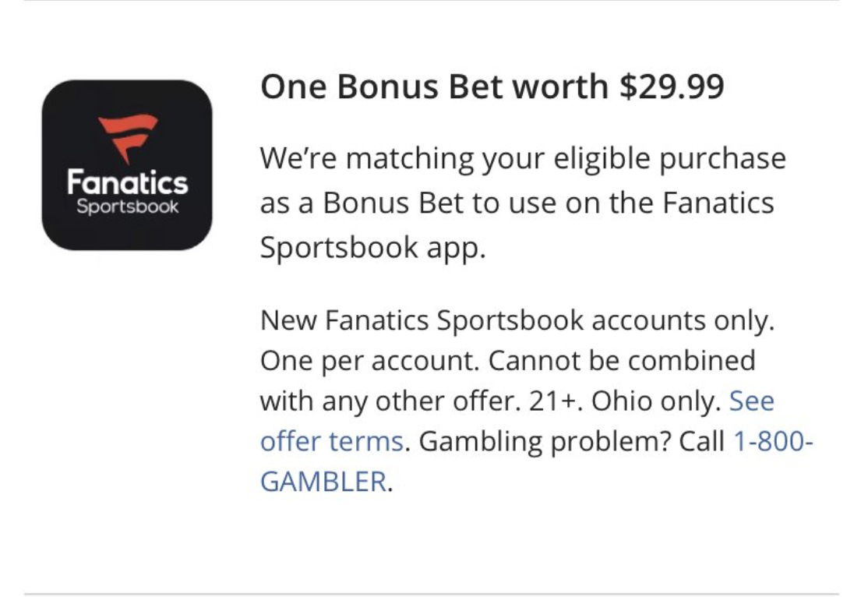Click the Sportsbook app. text ending description
The height and width of the screenshot is (597, 868).
(372, 248)
